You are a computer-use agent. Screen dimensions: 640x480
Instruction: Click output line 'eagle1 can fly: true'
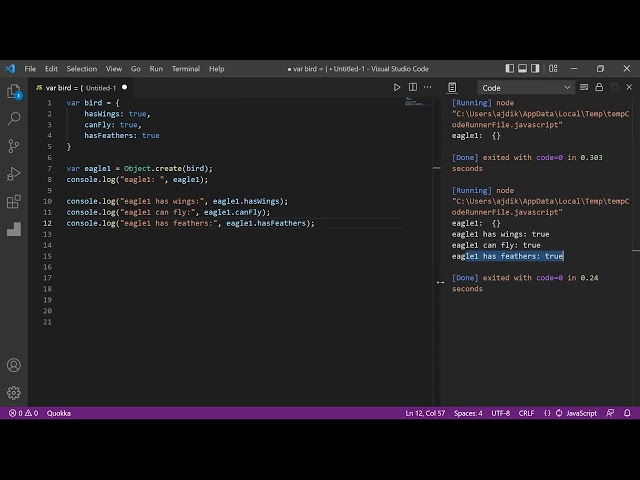(496, 245)
